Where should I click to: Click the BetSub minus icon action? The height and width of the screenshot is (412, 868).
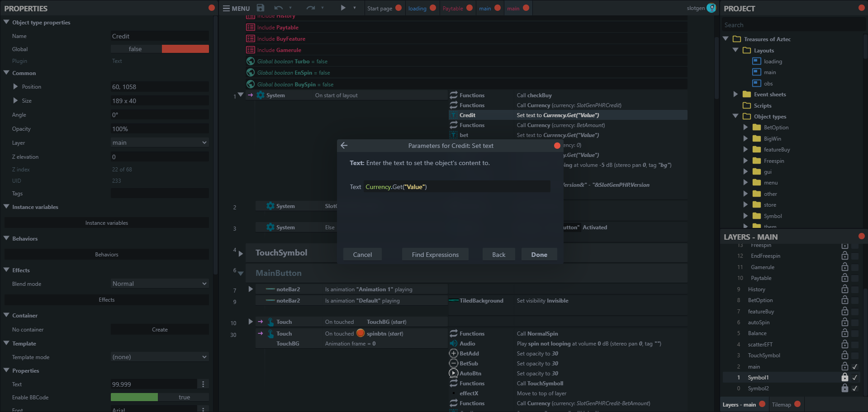click(x=454, y=363)
